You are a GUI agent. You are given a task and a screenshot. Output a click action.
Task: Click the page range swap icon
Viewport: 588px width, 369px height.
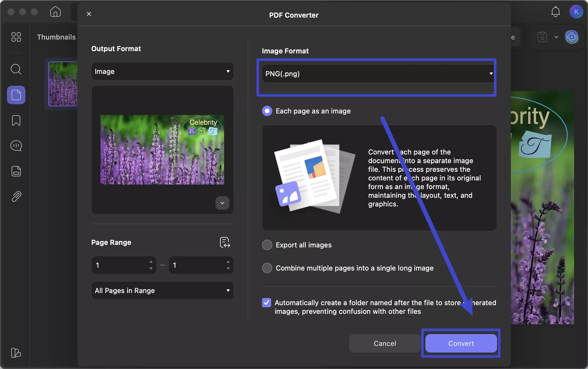point(225,242)
